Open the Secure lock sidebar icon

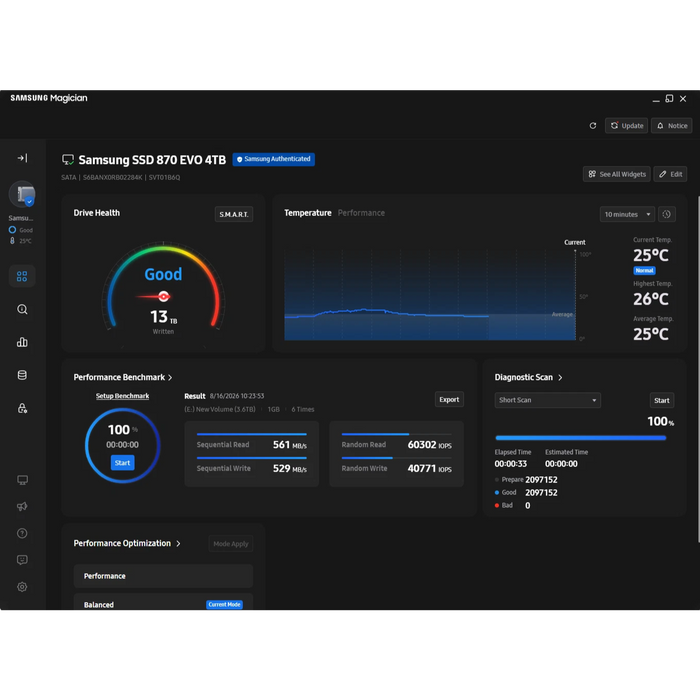[x=22, y=408]
